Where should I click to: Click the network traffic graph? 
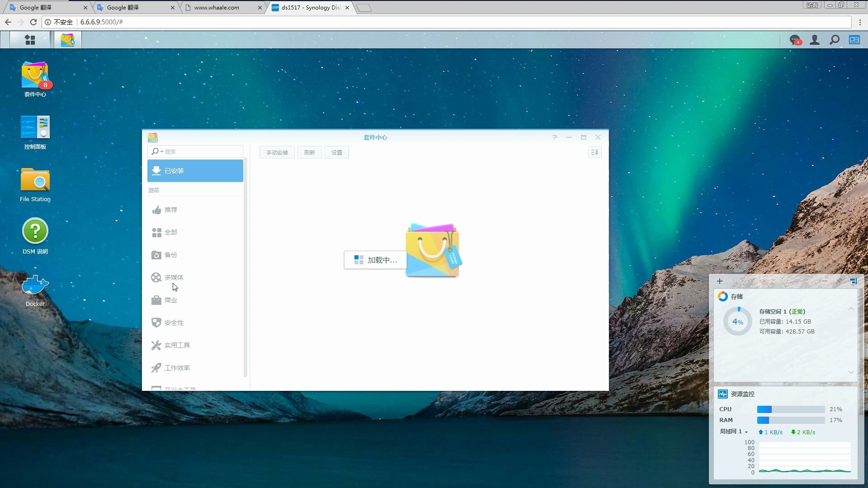(x=805, y=457)
